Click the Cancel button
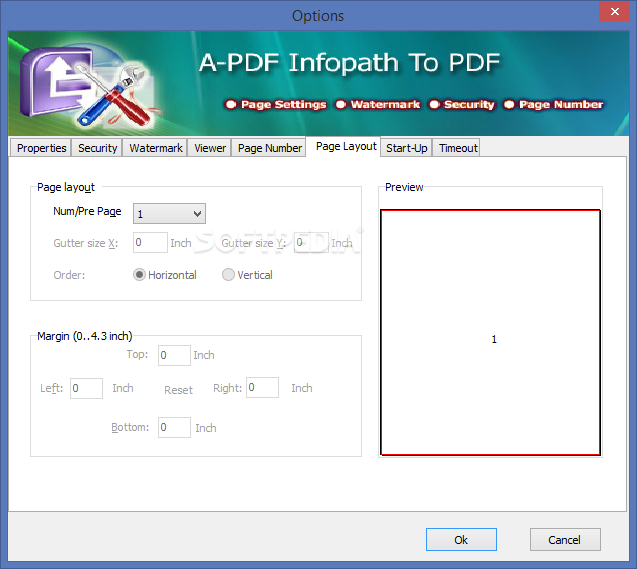This screenshot has height=569, width=637. click(565, 540)
